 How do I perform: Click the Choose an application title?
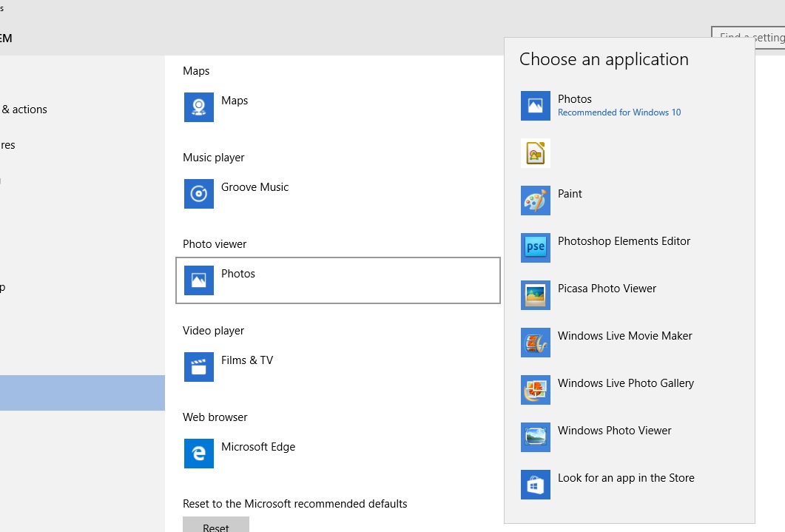click(x=604, y=59)
